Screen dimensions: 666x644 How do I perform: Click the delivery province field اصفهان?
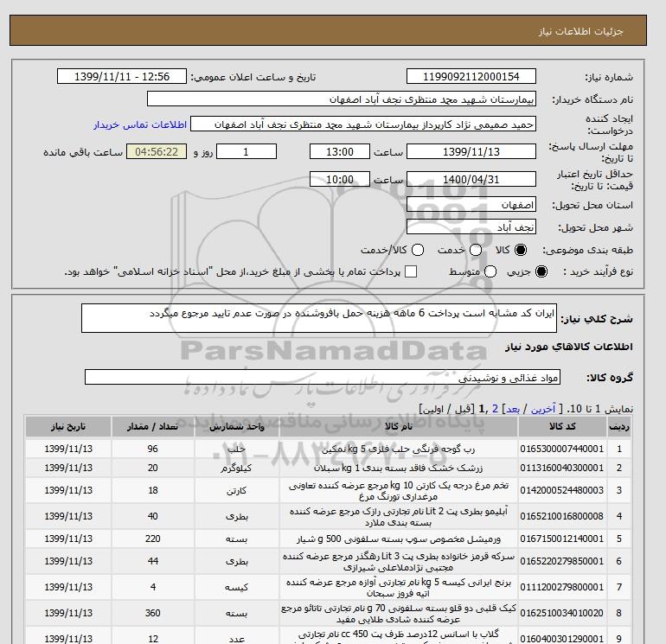tap(471, 205)
